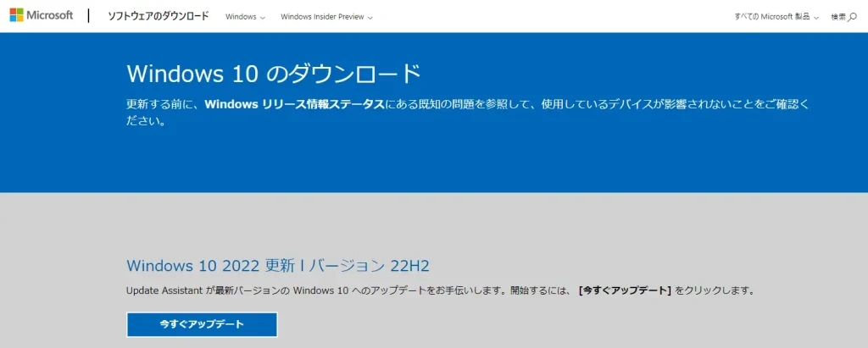The image size is (868, 348).
Task: Open すべての Microsoft 製品 dropdown
Action: (x=776, y=17)
